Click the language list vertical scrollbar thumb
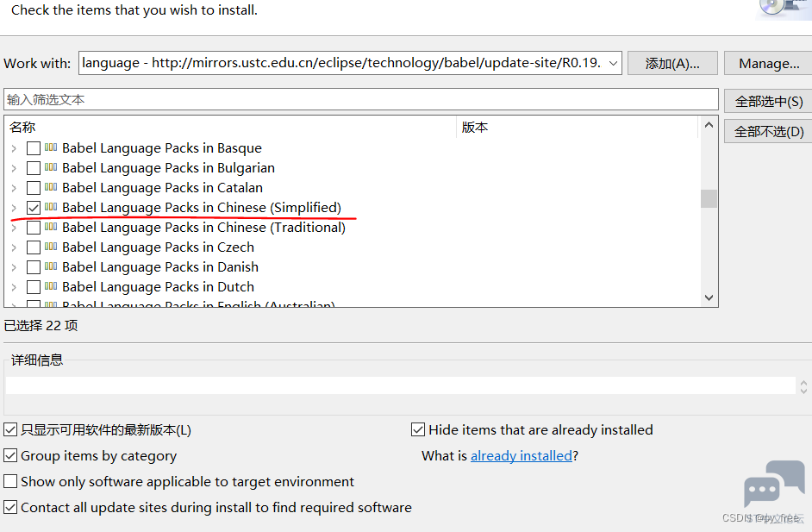Screen dimensions: 812x532 click(x=709, y=199)
